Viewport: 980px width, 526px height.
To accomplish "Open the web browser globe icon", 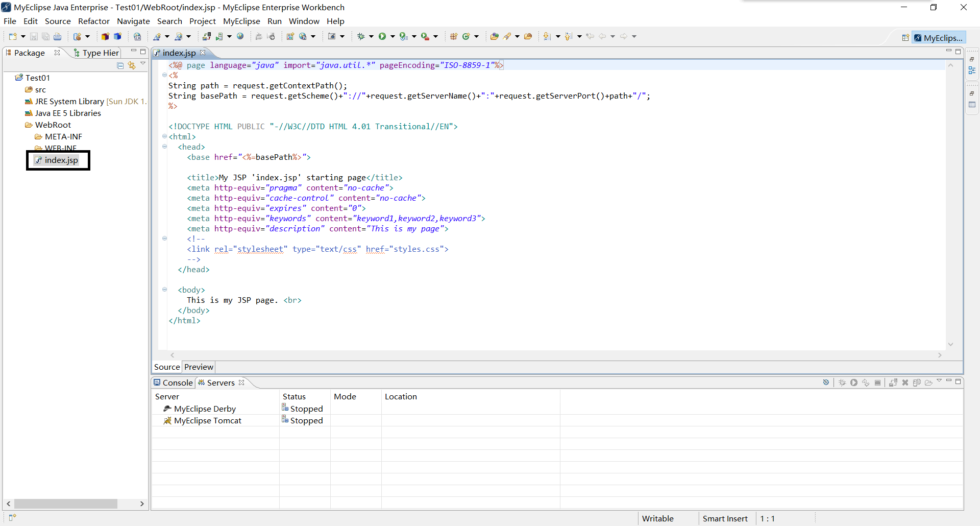I will pos(240,36).
